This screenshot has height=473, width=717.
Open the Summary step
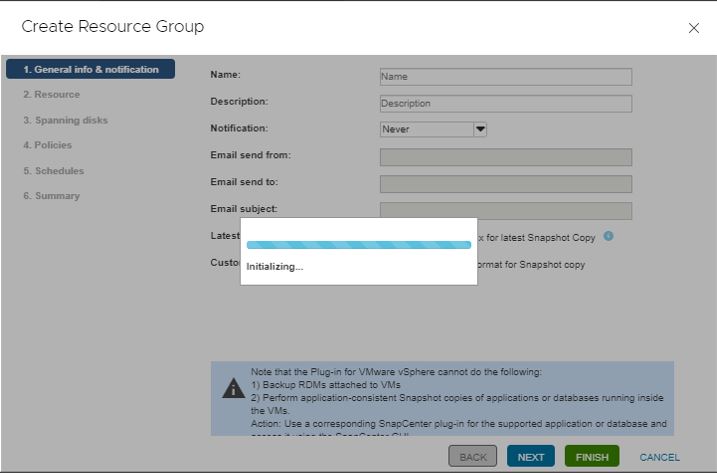pos(51,196)
